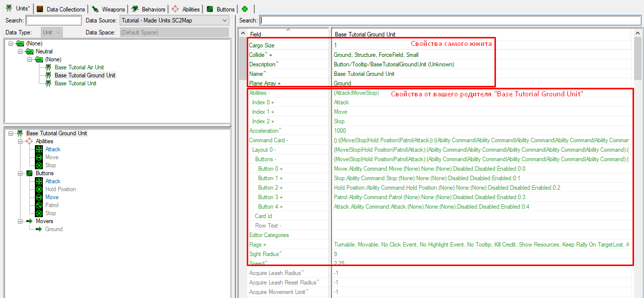Open the Data Source dropdown
The image size is (644, 298).
[x=173, y=20]
